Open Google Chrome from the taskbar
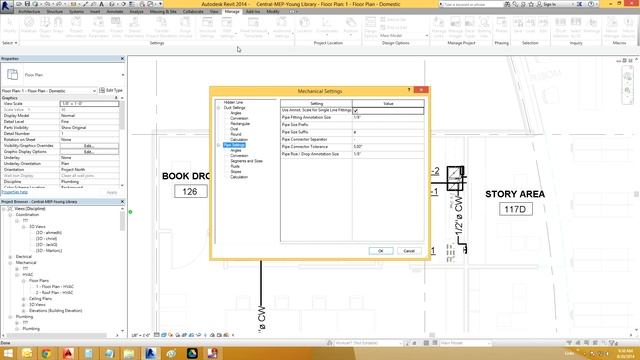Image resolution: width=640 pixels, height=360 pixels. tap(46, 353)
